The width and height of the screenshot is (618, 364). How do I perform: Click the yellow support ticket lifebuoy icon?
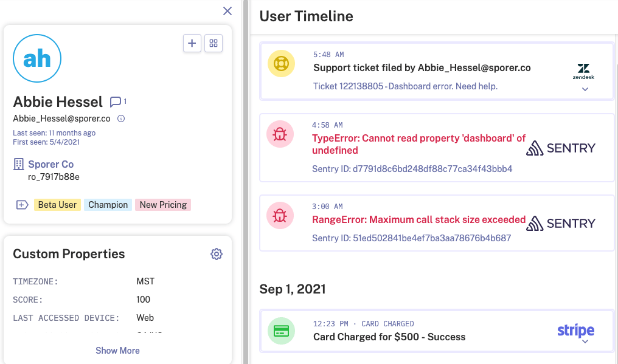coord(281,64)
